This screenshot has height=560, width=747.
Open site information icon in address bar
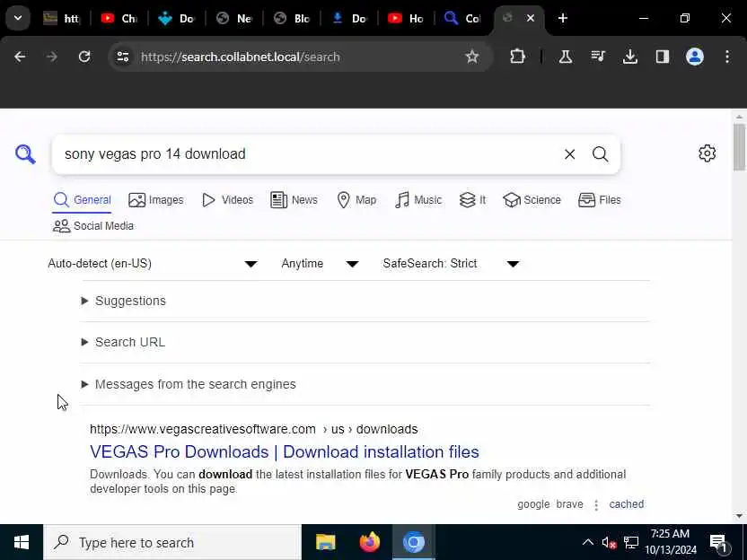click(x=123, y=57)
